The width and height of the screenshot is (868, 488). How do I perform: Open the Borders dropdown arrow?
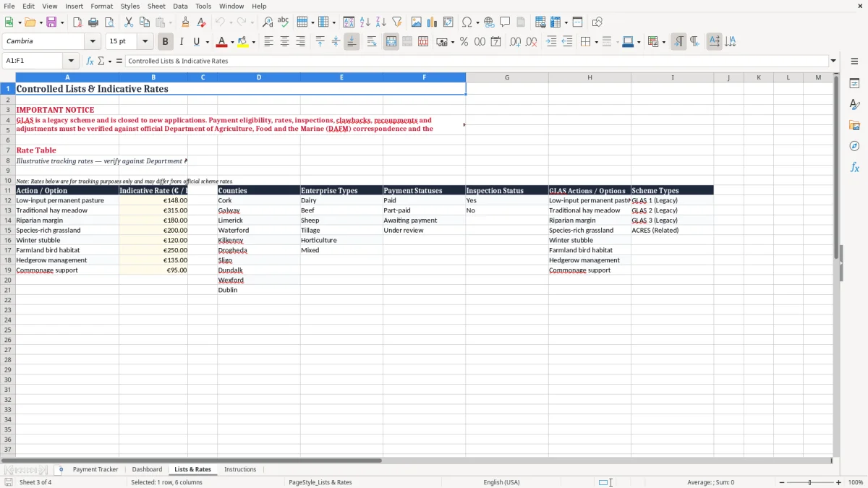pos(595,42)
